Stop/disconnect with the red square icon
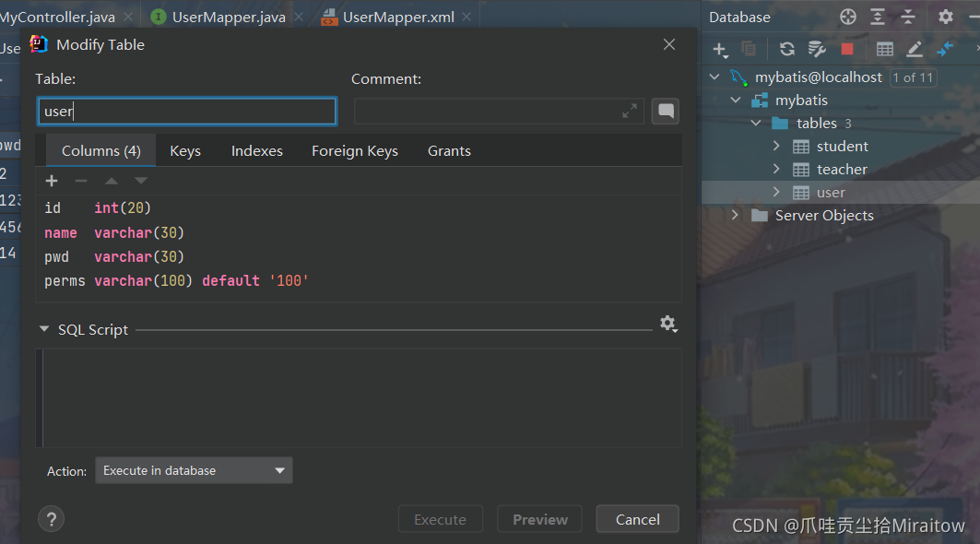 [x=847, y=49]
